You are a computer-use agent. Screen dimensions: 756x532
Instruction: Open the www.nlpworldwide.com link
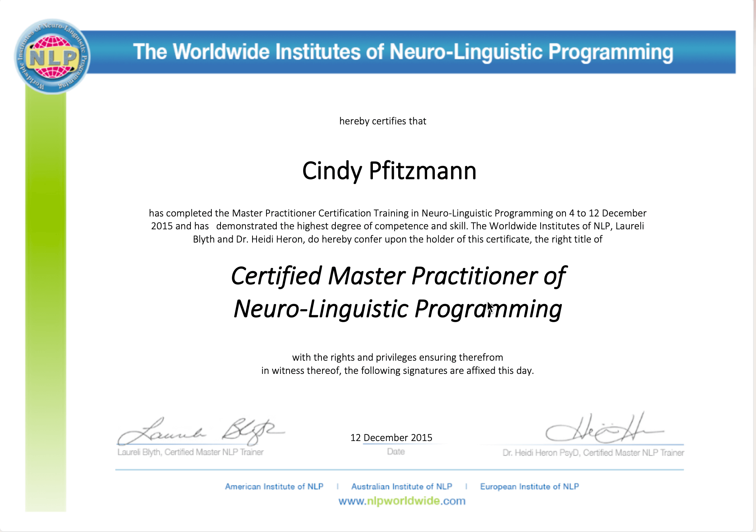point(402,501)
